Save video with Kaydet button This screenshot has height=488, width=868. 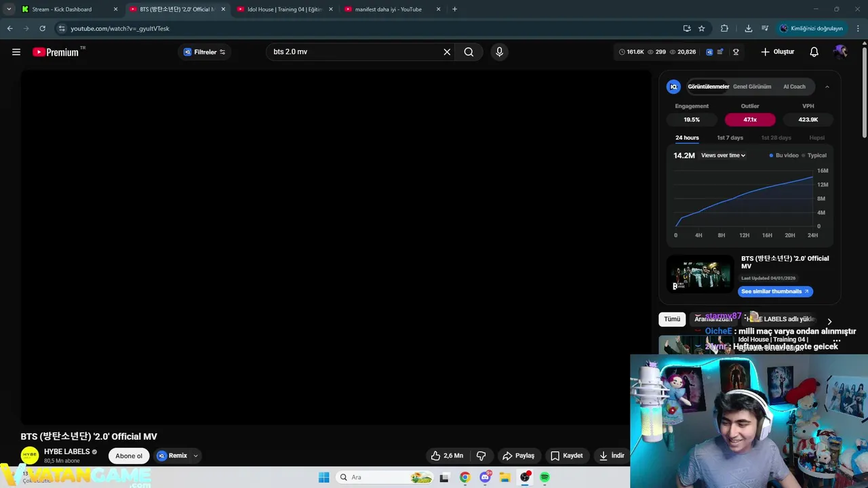(x=566, y=455)
